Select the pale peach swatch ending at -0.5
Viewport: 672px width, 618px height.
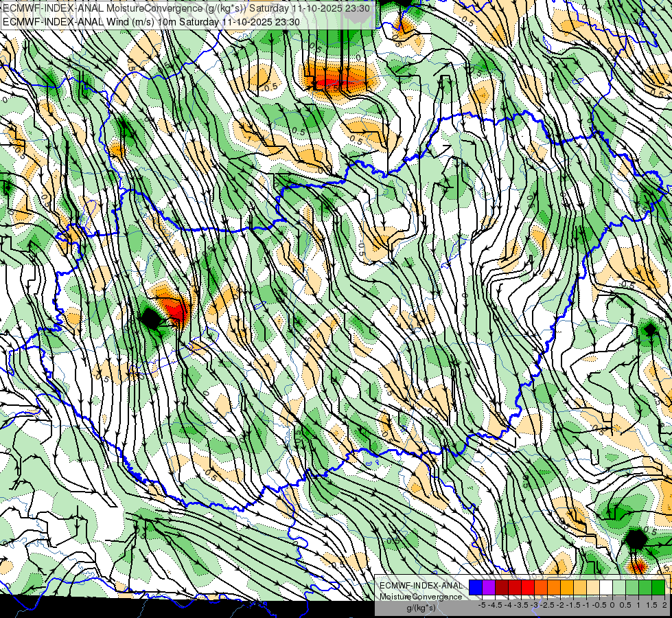click(x=592, y=587)
